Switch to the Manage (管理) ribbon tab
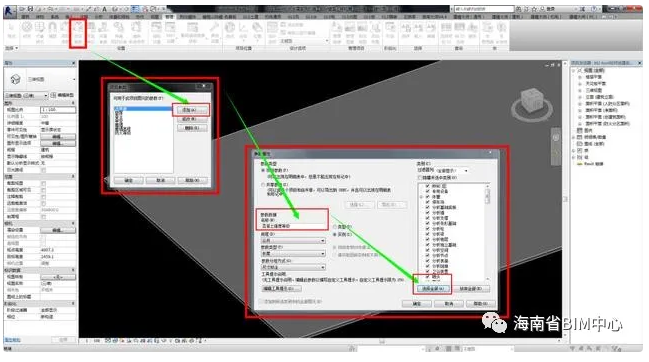 click(169, 17)
